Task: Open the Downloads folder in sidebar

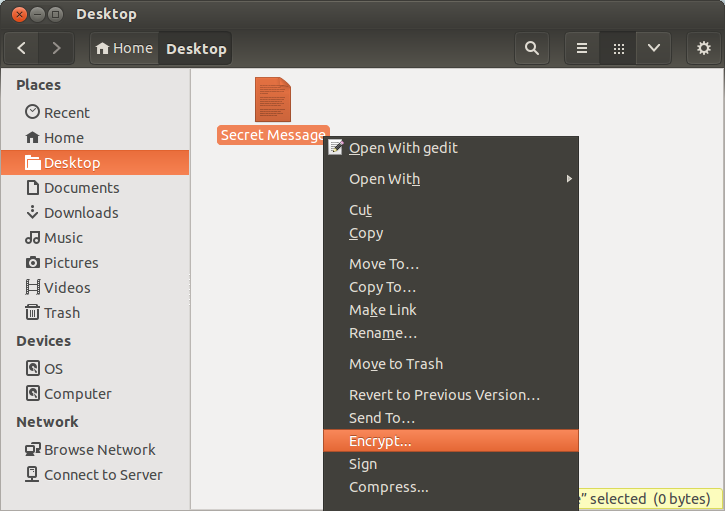Action: [80, 213]
